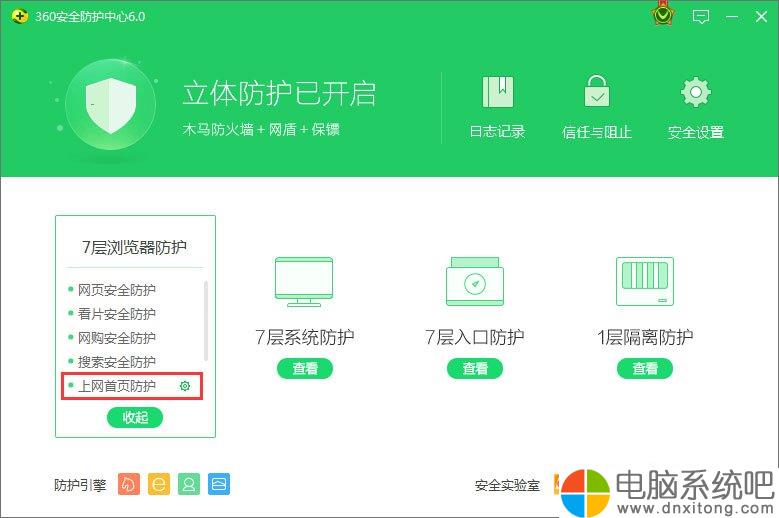This screenshot has height=518, width=779.
Task: Click the green person protection engine icon
Action: [189, 484]
